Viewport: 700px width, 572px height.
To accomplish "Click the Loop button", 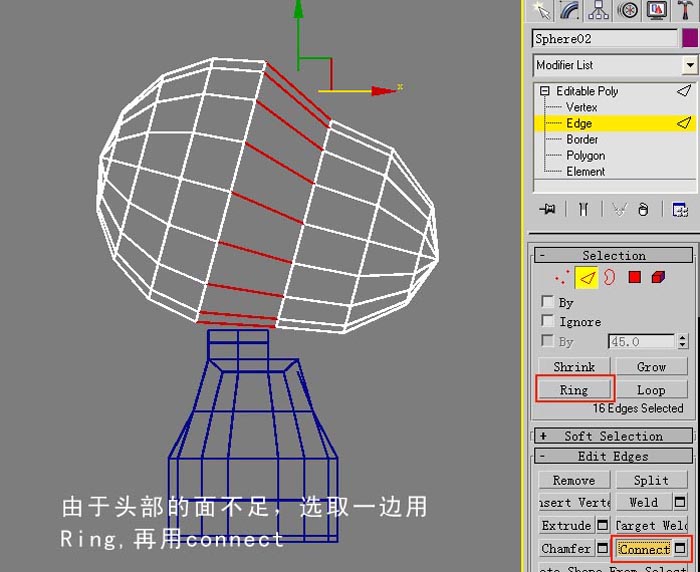I will coord(651,390).
